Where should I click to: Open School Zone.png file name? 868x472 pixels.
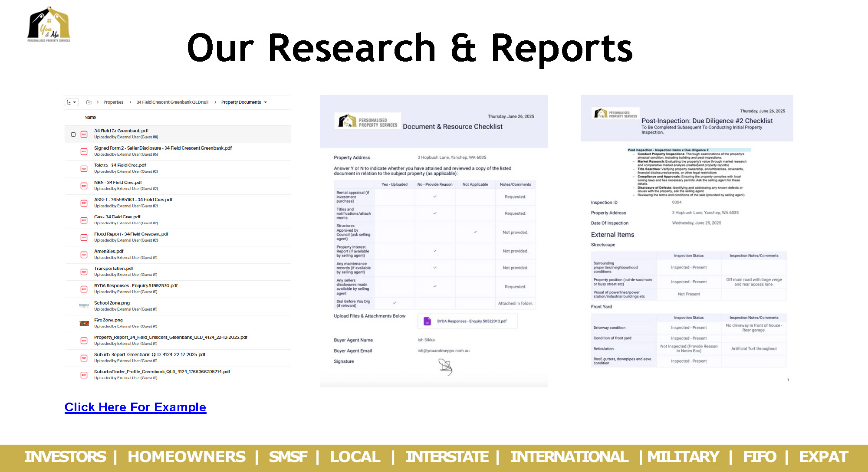[x=112, y=303]
